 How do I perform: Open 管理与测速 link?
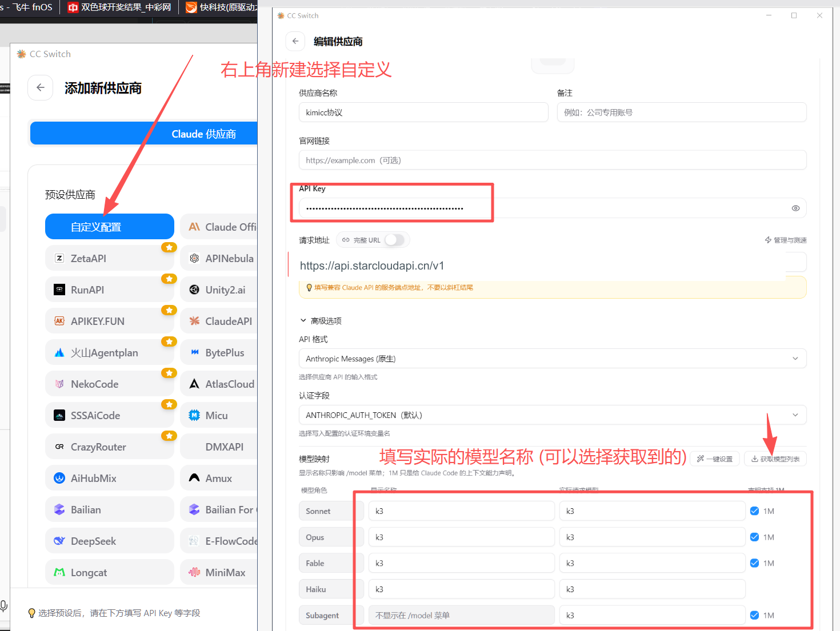pos(786,240)
